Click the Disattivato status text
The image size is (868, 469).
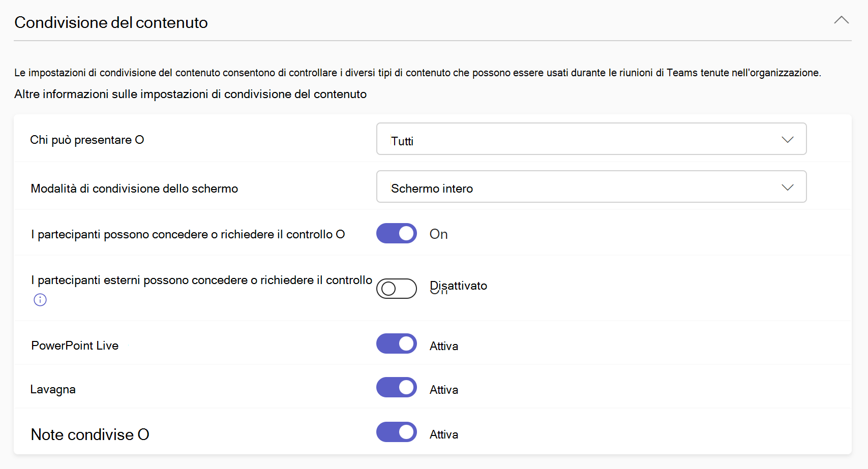(x=458, y=286)
